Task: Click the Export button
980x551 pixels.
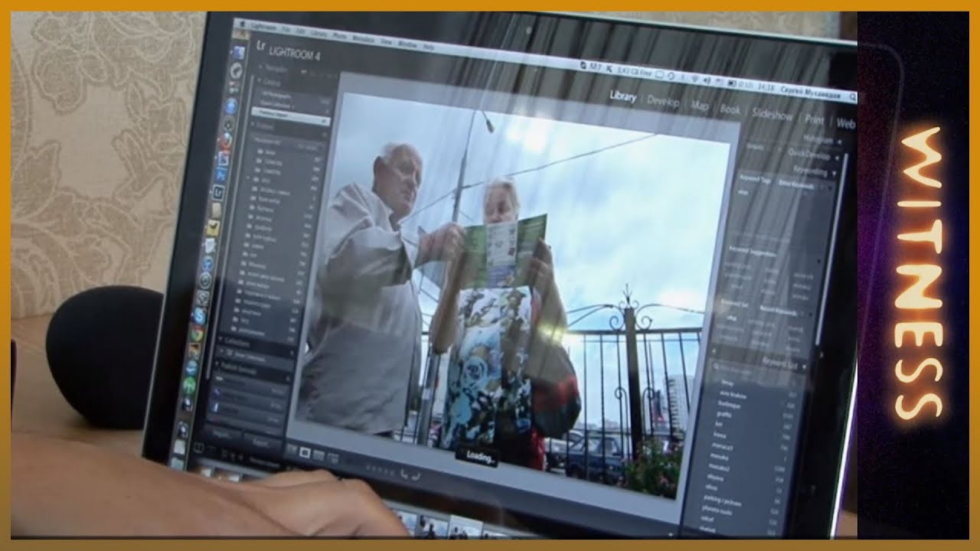Action: point(263,440)
